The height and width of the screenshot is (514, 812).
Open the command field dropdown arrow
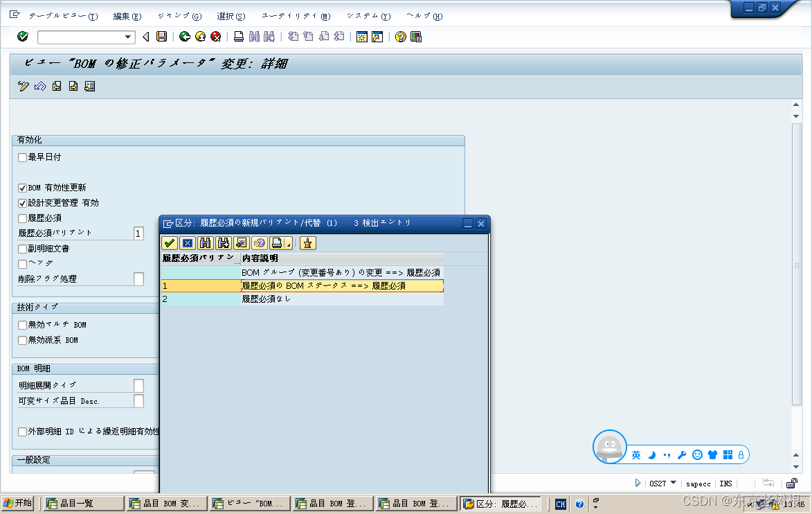click(x=126, y=36)
